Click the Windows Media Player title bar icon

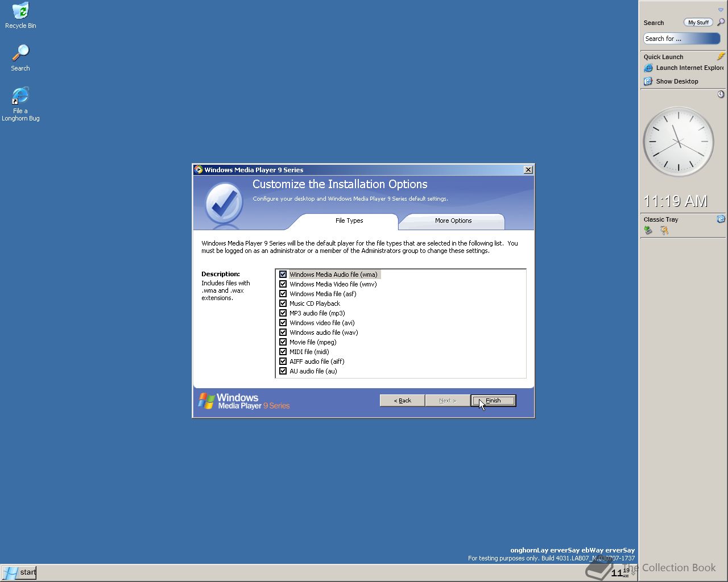(198, 169)
